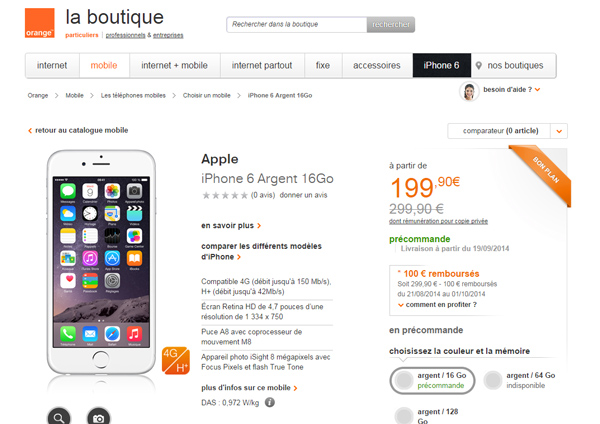Viewport: 600px width, 424px height.
Task: Expand the besoin d'aide menu
Action: pos(512,90)
